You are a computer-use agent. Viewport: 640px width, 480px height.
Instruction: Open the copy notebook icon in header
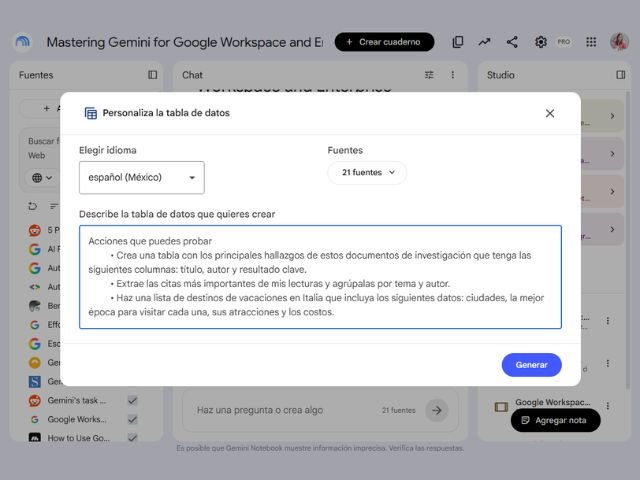click(x=458, y=42)
